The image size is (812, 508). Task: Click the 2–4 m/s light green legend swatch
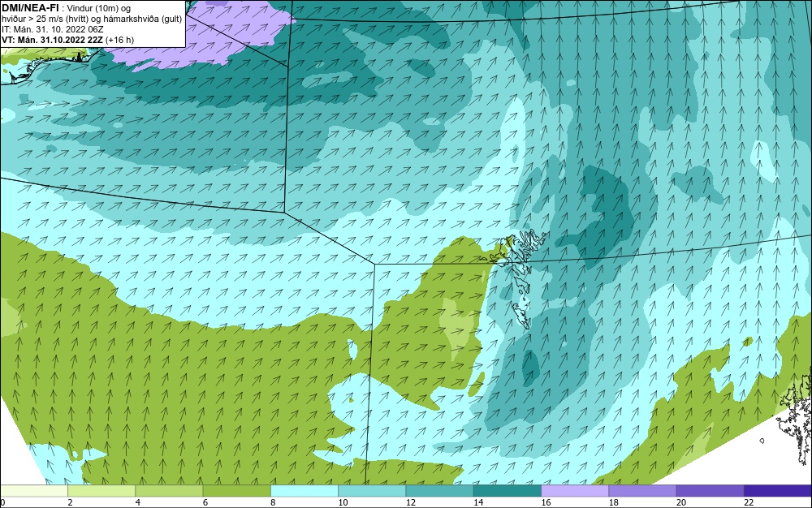(101, 491)
